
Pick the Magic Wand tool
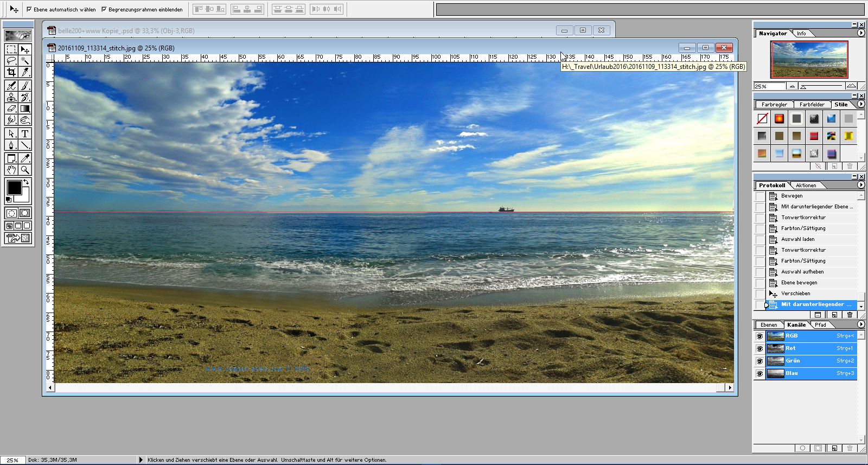(25, 61)
